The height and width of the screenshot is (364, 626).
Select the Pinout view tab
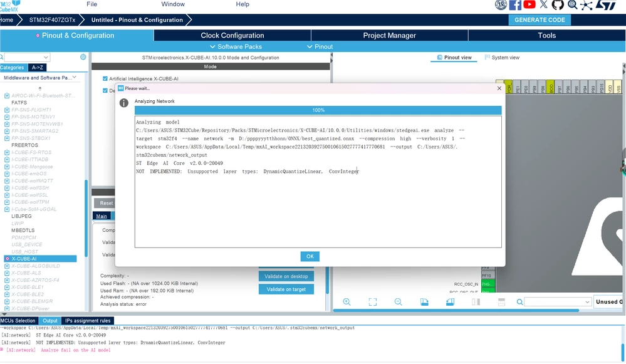[454, 58]
